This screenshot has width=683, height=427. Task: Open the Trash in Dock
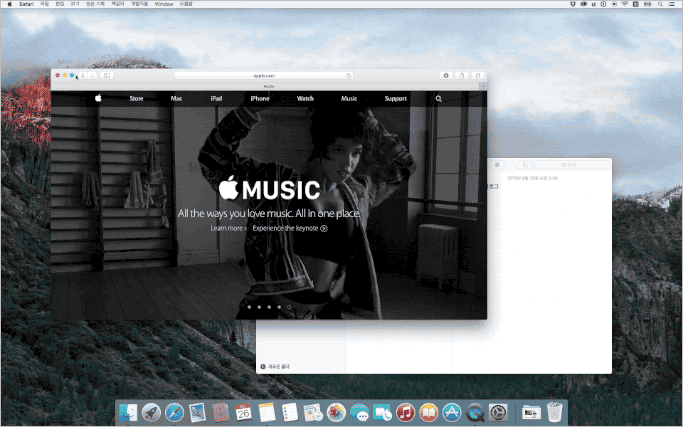[555, 412]
